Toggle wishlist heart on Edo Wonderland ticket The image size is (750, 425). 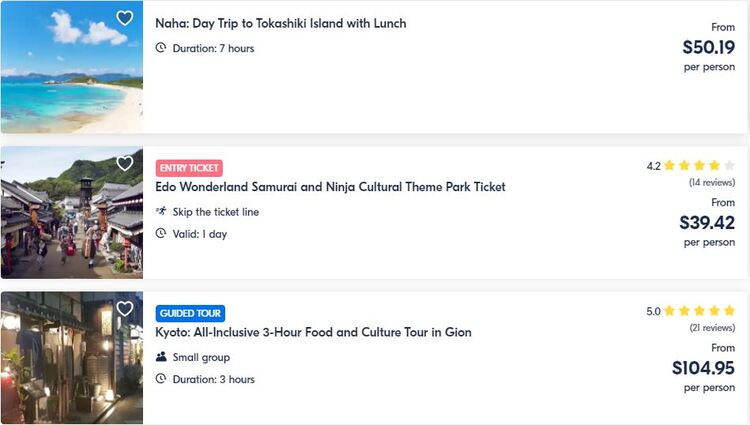[x=125, y=163]
